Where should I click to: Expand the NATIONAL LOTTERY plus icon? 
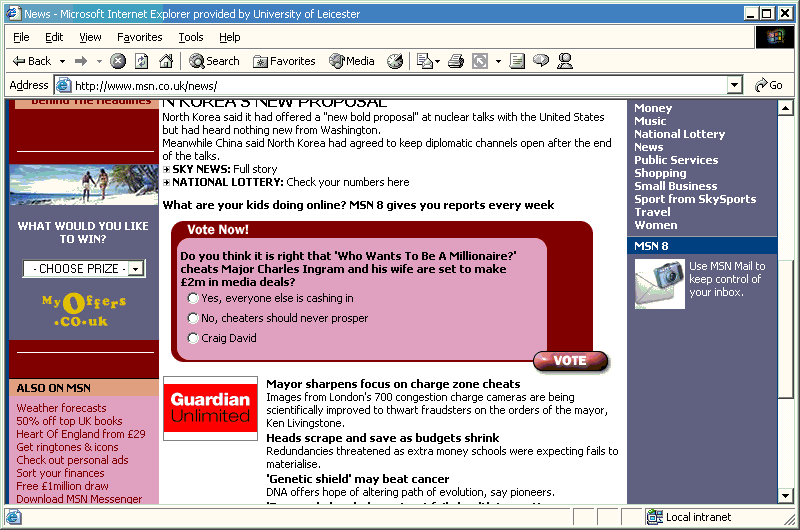tap(166, 182)
